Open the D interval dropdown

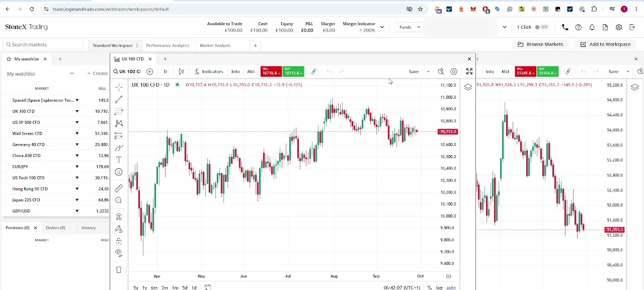tap(165, 71)
